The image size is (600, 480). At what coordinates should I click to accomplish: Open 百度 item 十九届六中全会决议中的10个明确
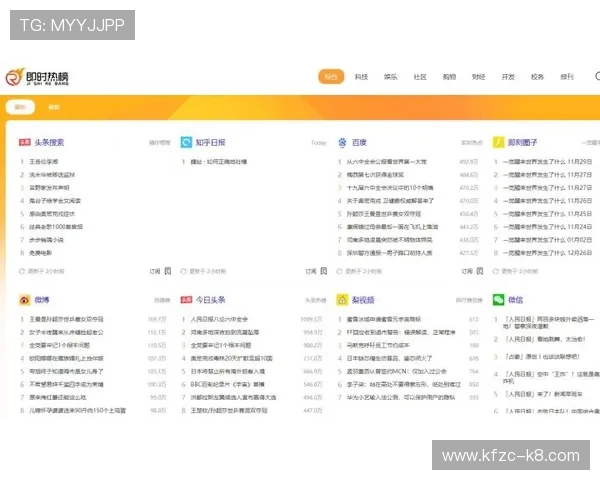point(390,188)
